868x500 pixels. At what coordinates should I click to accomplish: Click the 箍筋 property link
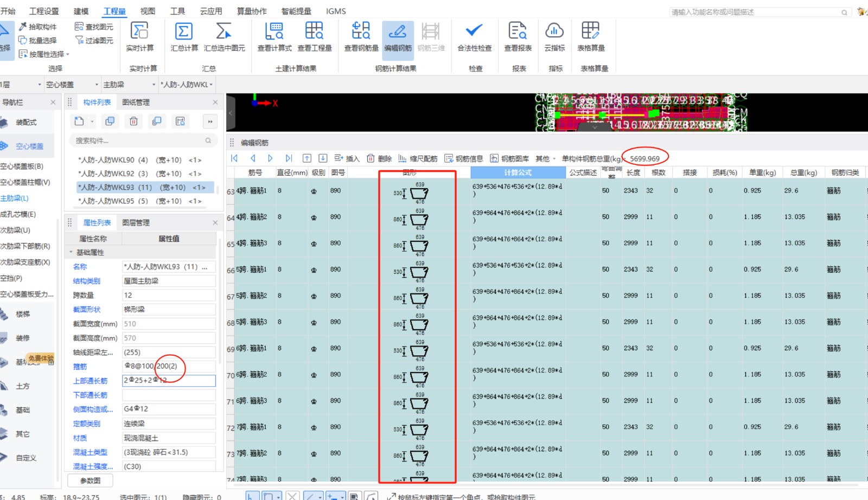pyautogui.click(x=80, y=367)
